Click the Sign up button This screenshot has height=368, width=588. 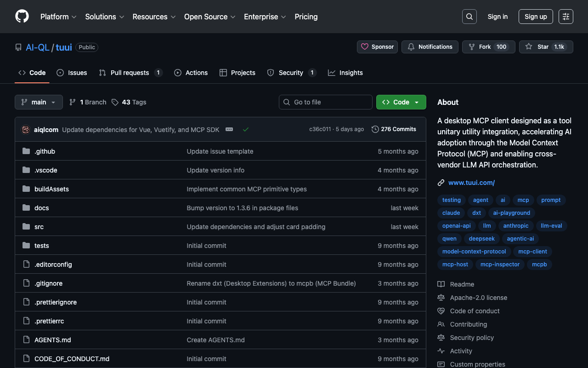coord(536,17)
